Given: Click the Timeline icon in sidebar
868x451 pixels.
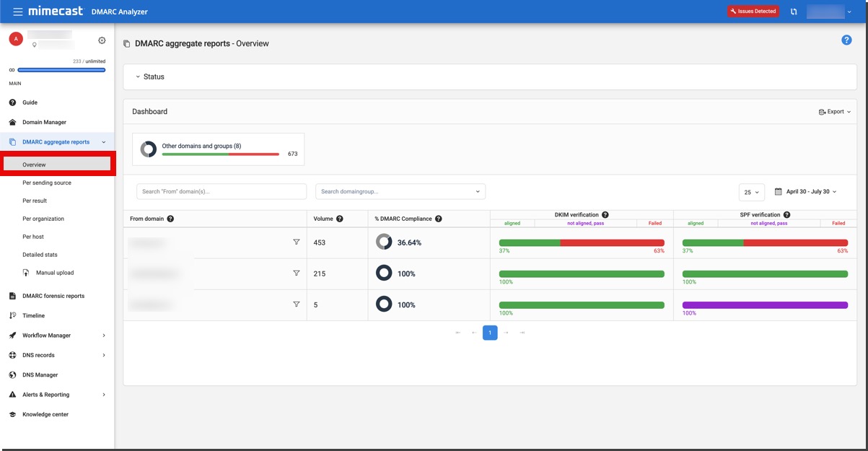Looking at the screenshot, I should (12, 315).
